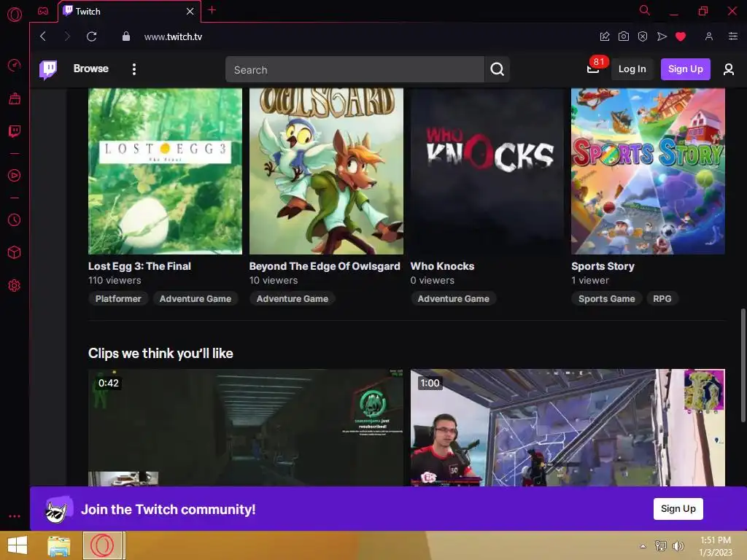747x560 pixels.
Task: Click the Log In button
Action: pyautogui.click(x=632, y=69)
